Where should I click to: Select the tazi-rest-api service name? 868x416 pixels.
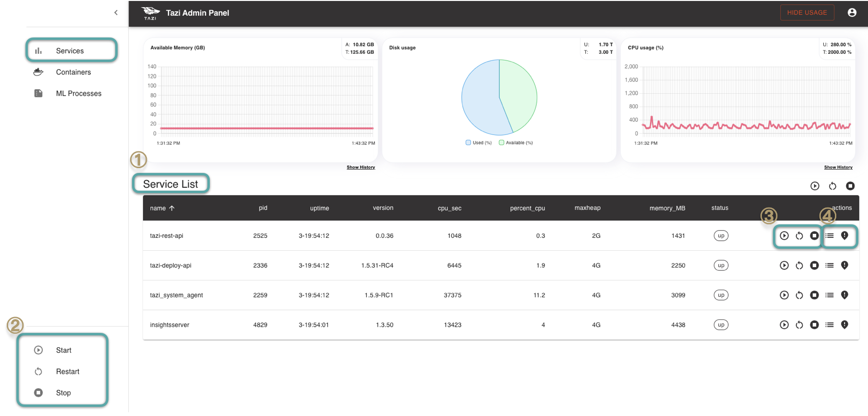click(x=167, y=235)
